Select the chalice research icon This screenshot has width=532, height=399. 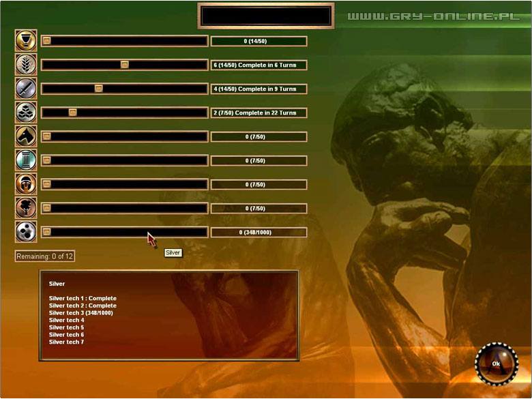[26, 41]
